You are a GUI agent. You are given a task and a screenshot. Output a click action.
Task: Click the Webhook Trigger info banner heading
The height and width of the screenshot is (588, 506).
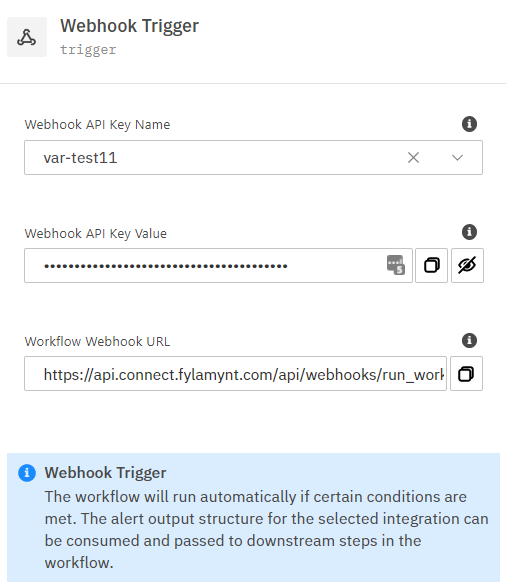point(105,473)
